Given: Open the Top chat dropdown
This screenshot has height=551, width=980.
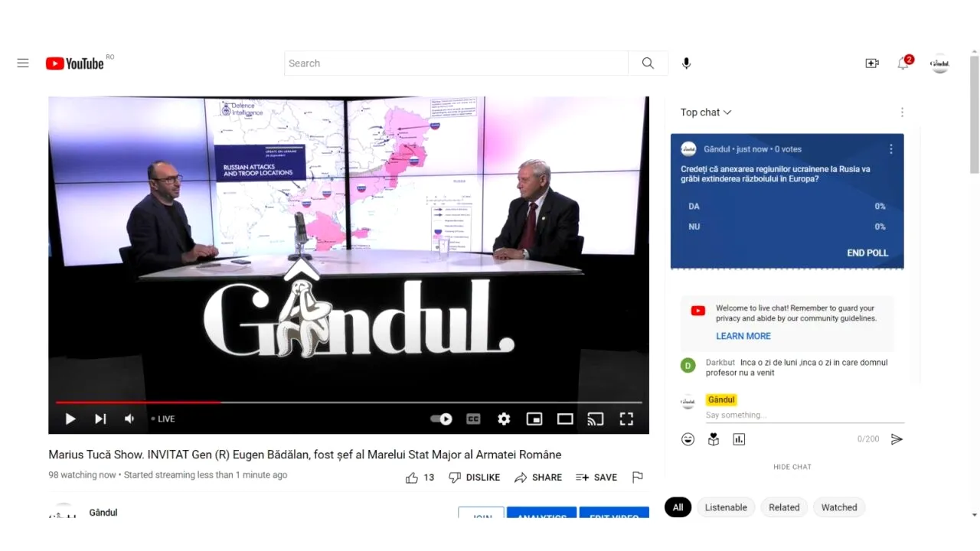Looking at the screenshot, I should 705,112.
